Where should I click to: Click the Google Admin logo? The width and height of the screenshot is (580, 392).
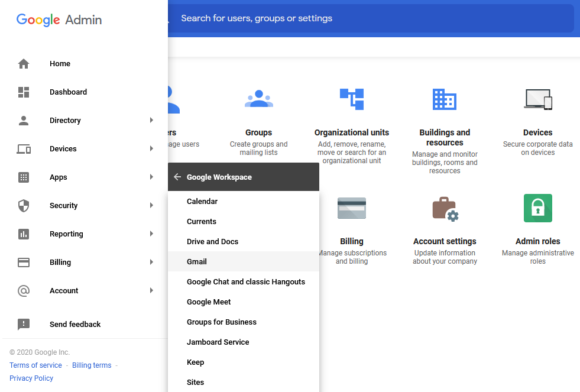click(x=59, y=20)
